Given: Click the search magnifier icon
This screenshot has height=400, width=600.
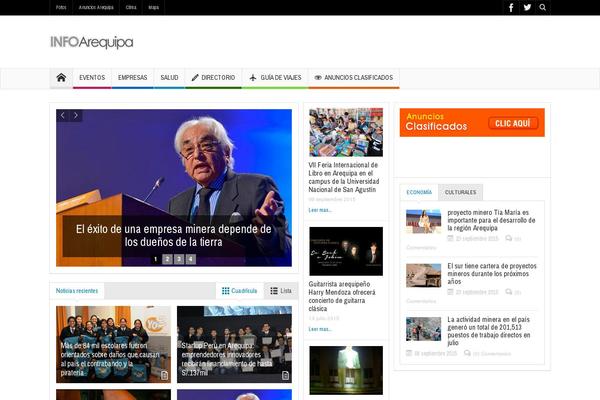Looking at the screenshot, I should coord(543,7).
